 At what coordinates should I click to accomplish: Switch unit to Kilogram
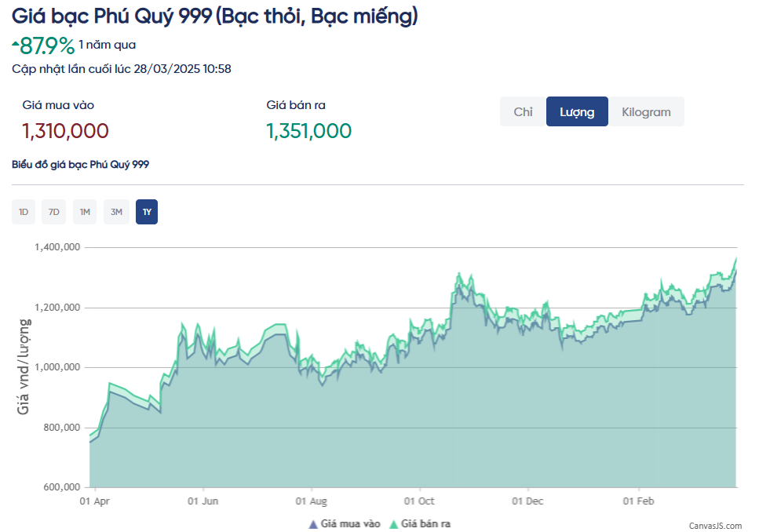(x=646, y=111)
